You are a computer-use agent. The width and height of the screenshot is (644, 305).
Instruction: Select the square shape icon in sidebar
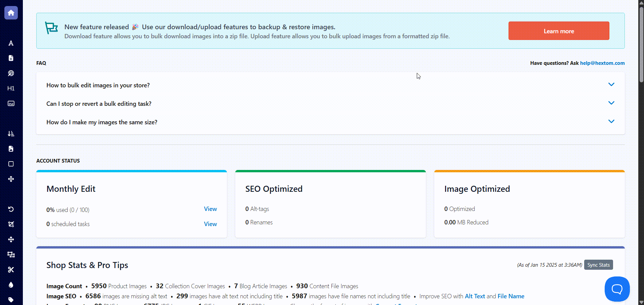click(x=11, y=164)
